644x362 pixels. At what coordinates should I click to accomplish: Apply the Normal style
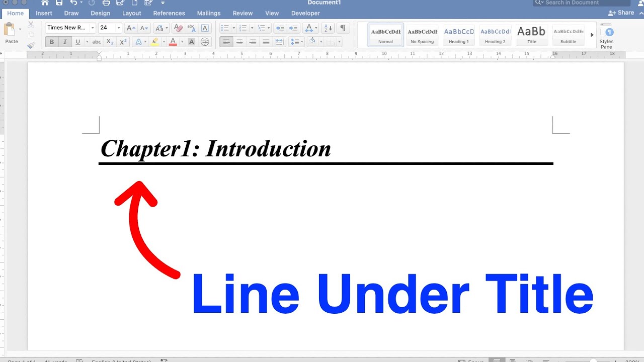[385, 35]
